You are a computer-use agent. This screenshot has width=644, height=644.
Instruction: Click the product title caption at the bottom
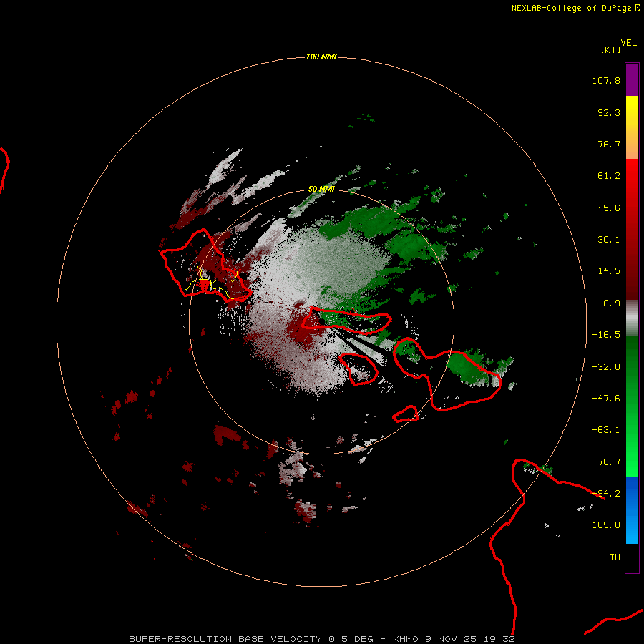point(322,639)
